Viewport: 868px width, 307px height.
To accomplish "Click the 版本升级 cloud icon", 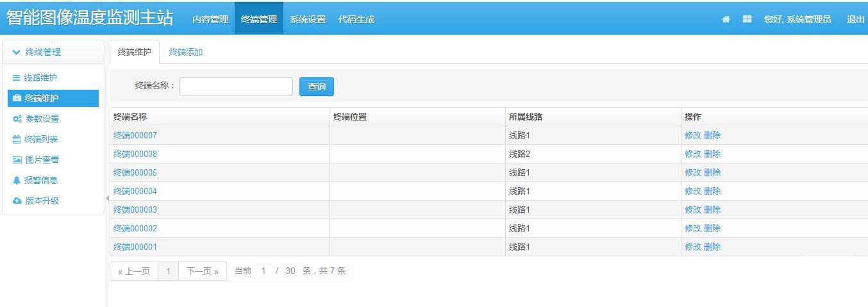I will coord(17,201).
